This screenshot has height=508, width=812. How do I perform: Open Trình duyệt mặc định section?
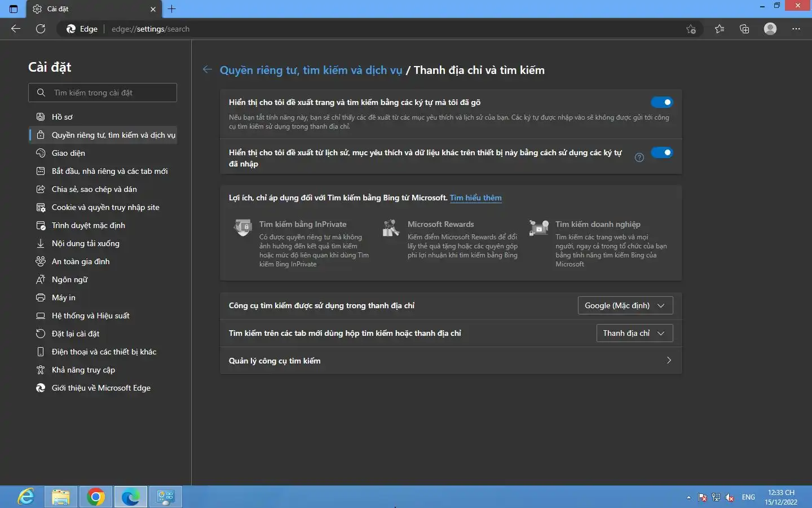point(103,225)
